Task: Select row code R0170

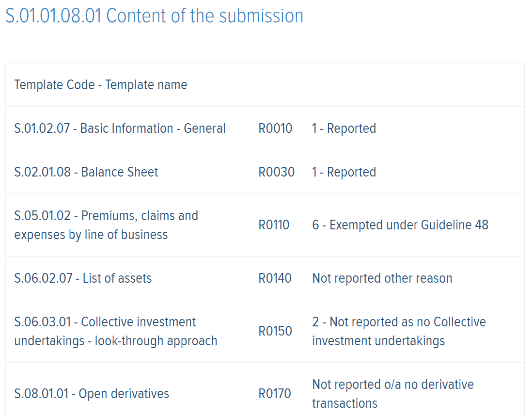Action: point(275,394)
